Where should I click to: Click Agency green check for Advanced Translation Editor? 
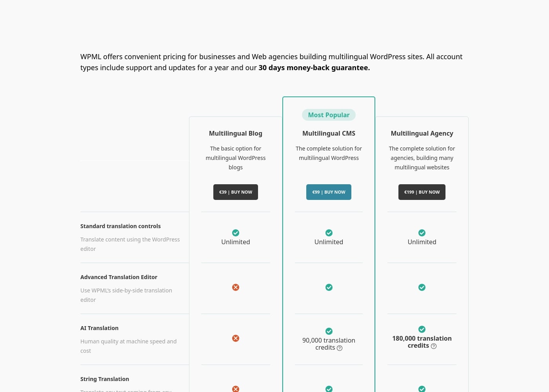click(422, 287)
